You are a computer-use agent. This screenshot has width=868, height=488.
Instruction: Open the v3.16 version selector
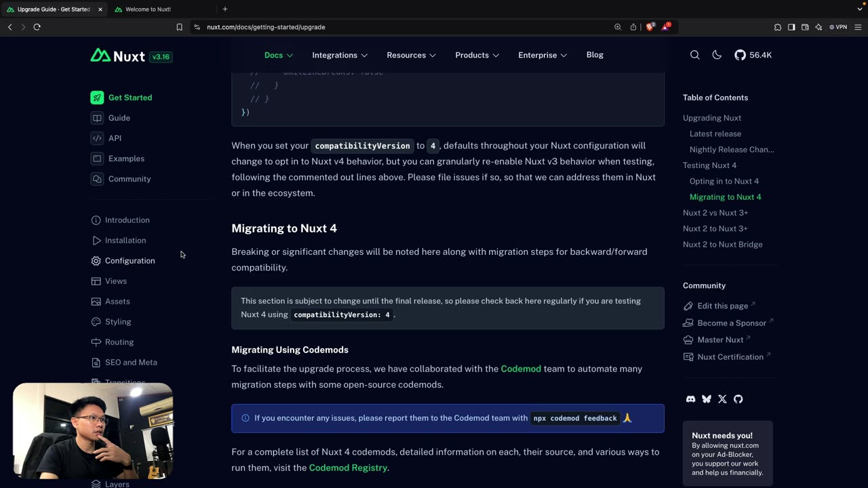(x=161, y=57)
